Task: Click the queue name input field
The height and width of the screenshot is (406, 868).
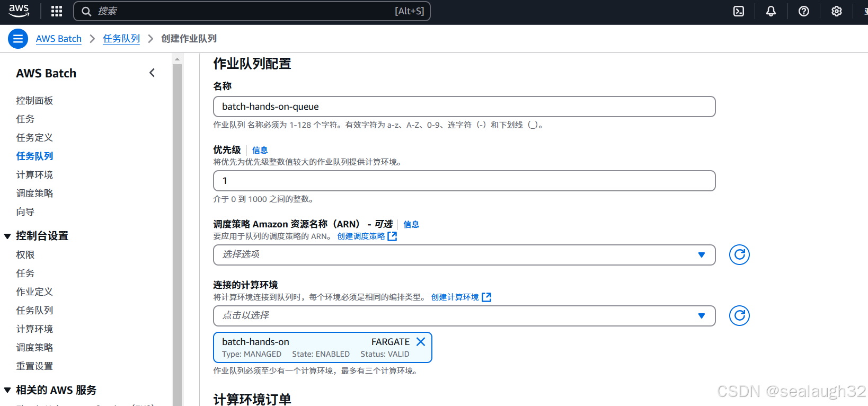Action: pyautogui.click(x=464, y=107)
